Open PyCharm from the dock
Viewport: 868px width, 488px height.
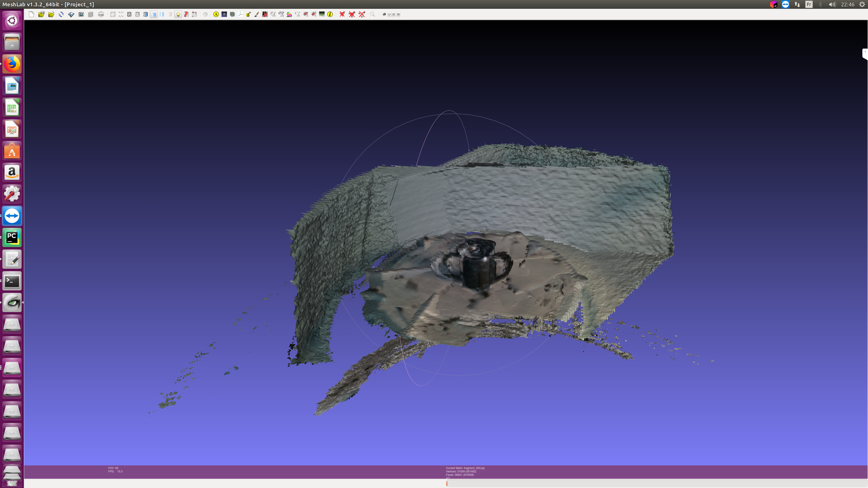(x=12, y=237)
